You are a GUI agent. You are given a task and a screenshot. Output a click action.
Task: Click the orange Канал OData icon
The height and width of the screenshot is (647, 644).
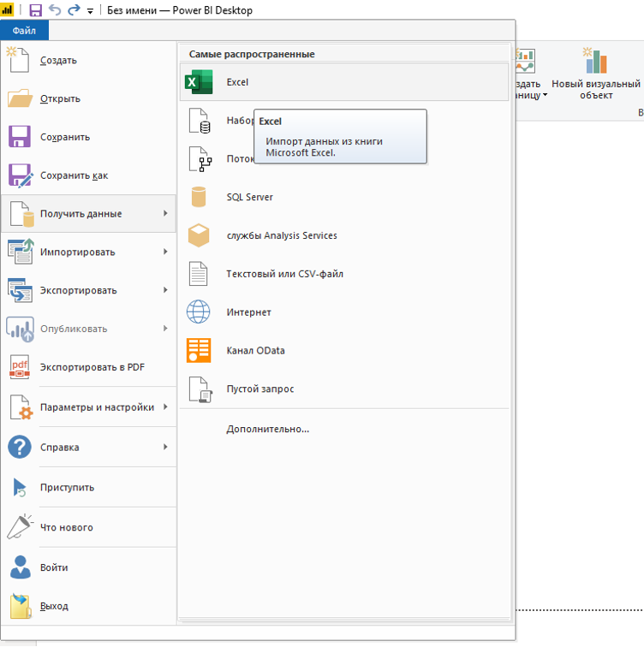(x=199, y=350)
